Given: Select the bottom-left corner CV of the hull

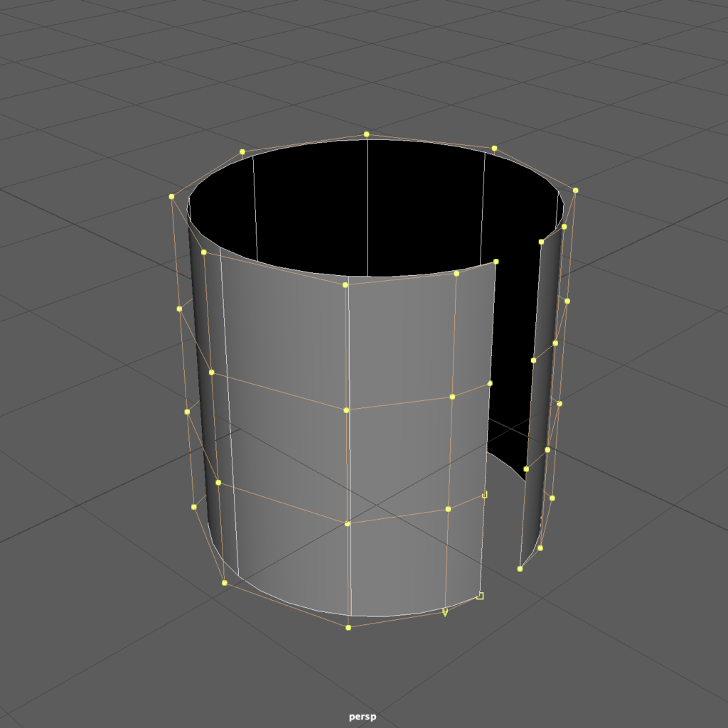Looking at the screenshot, I should point(225,583).
